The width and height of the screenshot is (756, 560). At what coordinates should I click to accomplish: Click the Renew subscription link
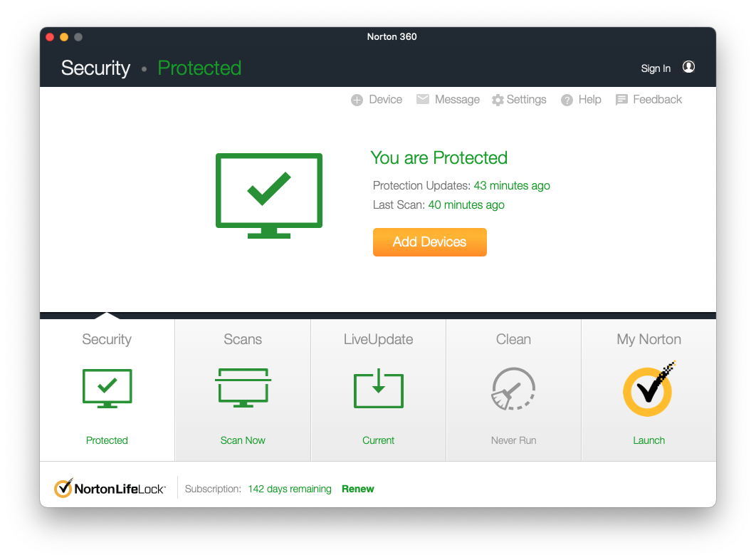[x=358, y=489]
